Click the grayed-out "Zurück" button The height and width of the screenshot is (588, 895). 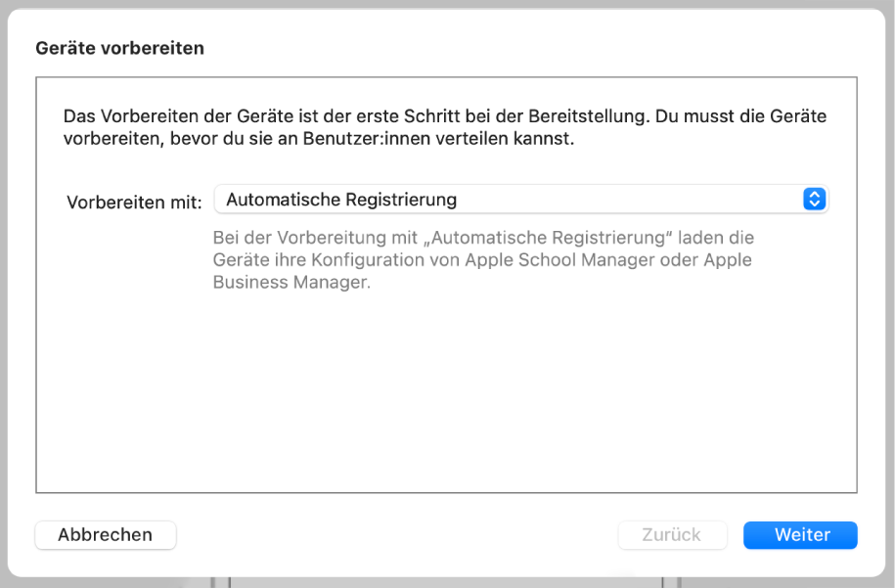672,535
